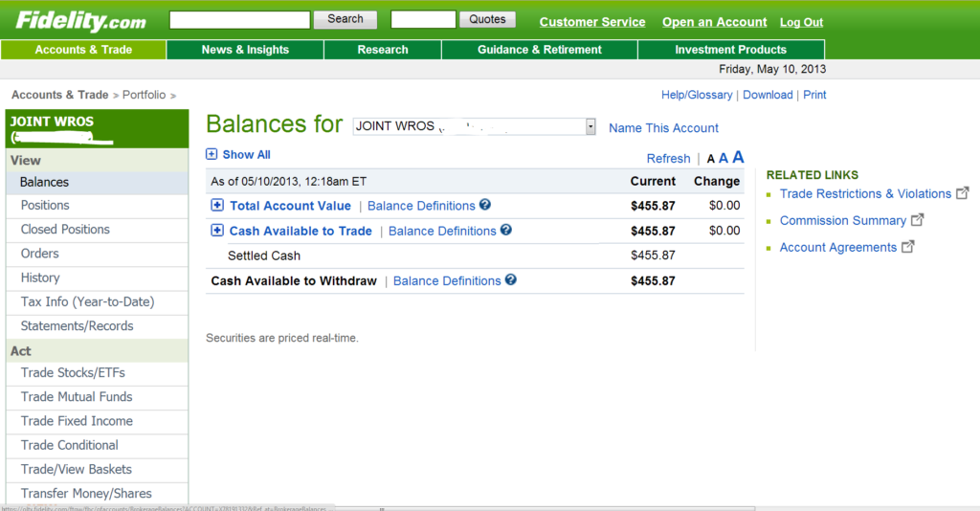Click external-link icon next to Account Agreements
Viewport: 980px width, 511px height.
(x=907, y=247)
